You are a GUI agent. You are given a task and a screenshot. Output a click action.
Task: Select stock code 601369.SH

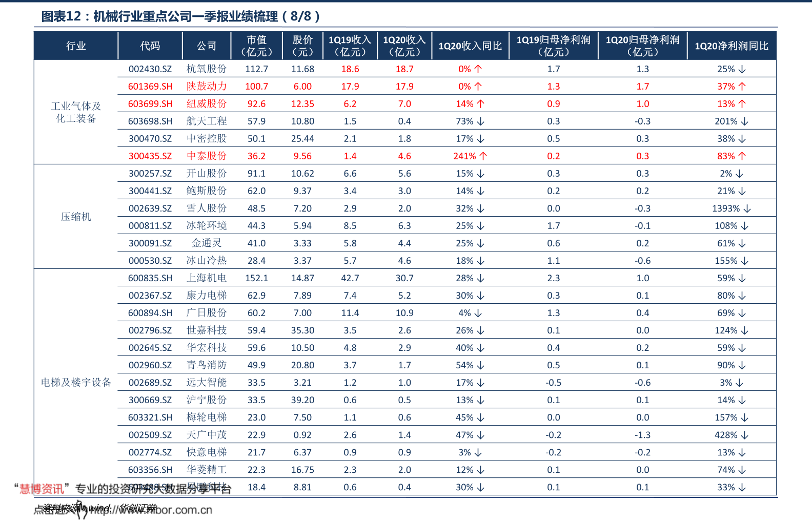pos(150,87)
